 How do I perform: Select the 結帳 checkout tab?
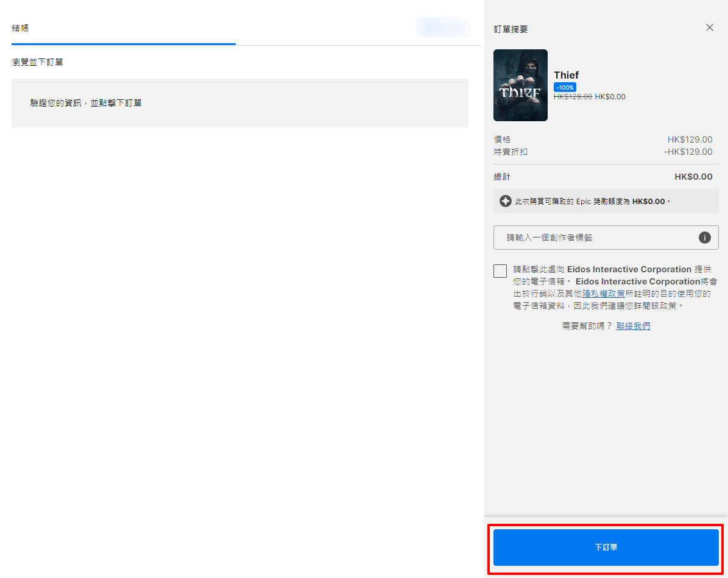point(21,28)
